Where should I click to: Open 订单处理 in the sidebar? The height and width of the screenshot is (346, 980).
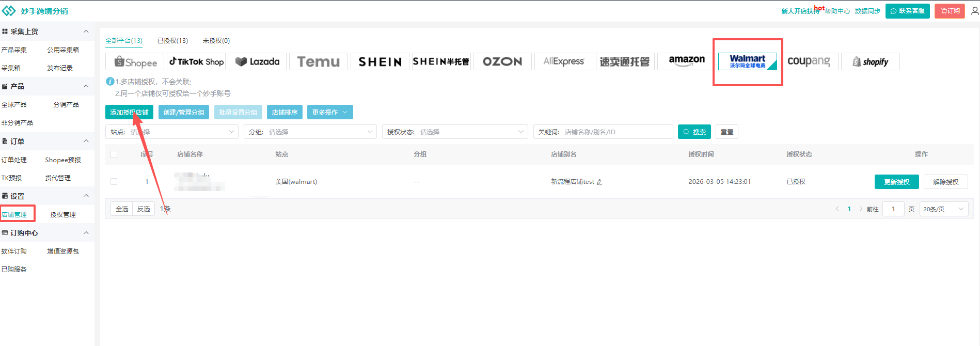pyautogui.click(x=14, y=160)
